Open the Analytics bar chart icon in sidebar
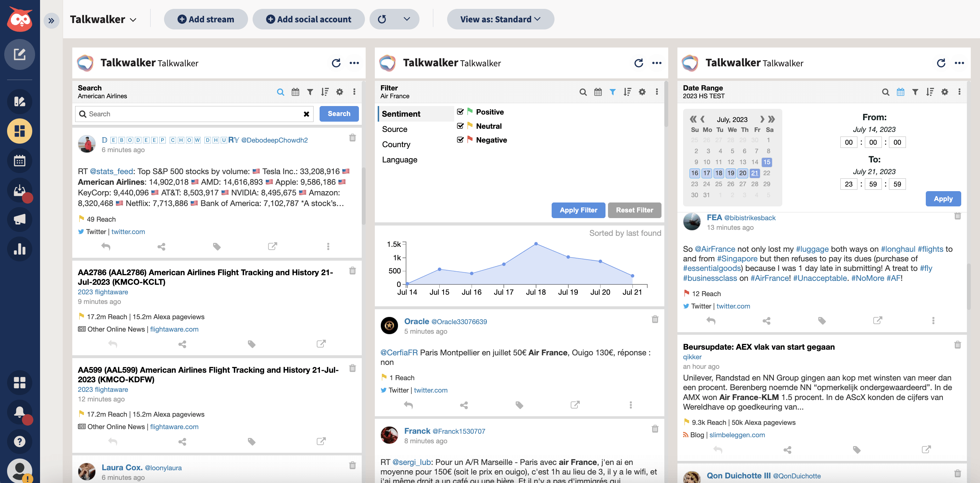 click(19, 249)
